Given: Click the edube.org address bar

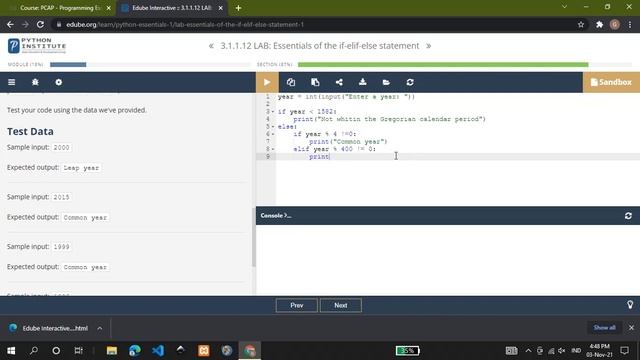Looking at the screenshot, I should point(314,24).
